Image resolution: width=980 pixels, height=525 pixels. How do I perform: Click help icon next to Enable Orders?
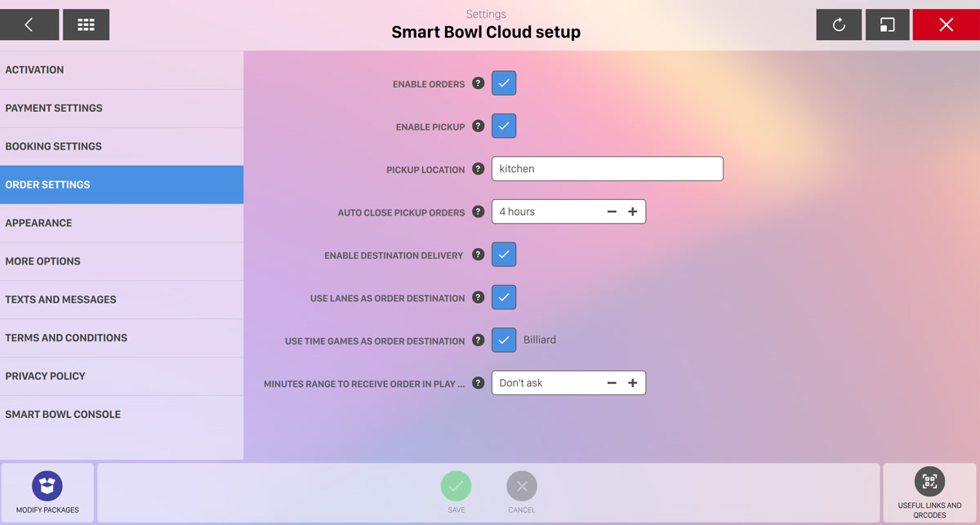479,83
